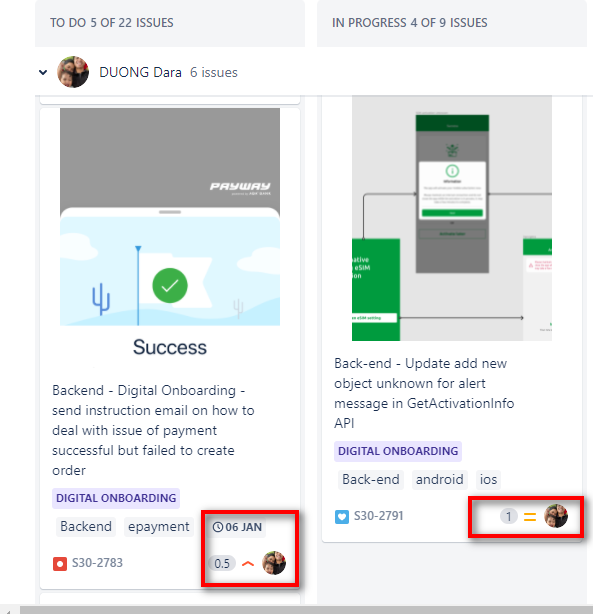
Task: Click the '6 issues' count text
Action: pyautogui.click(x=214, y=72)
